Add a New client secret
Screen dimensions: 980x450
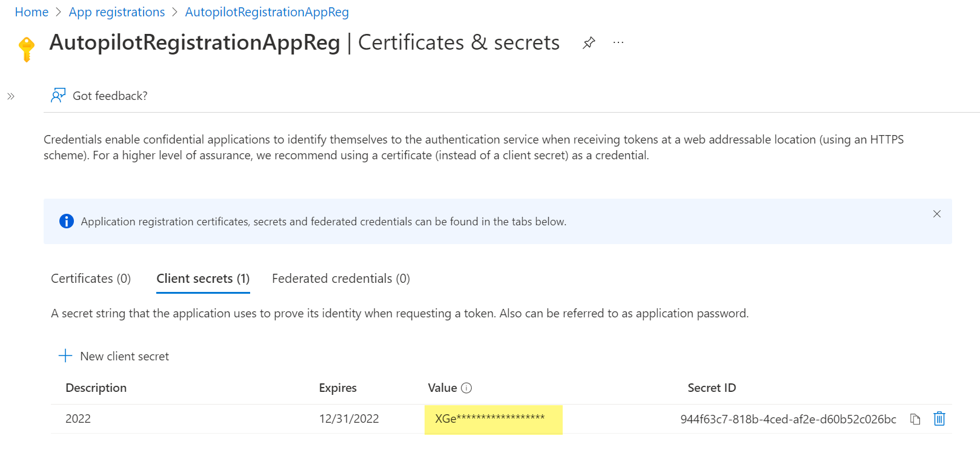(x=114, y=356)
